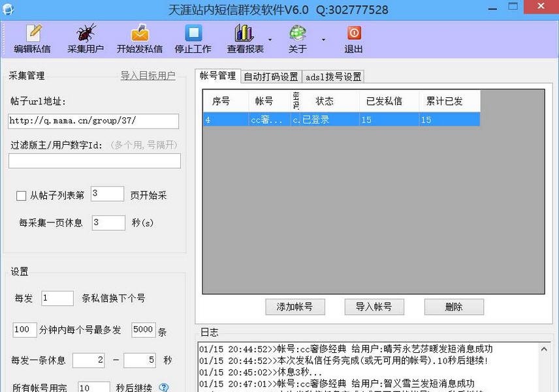
Task: Expand the 查看报表 dropdown arrow
Action: pos(270,40)
